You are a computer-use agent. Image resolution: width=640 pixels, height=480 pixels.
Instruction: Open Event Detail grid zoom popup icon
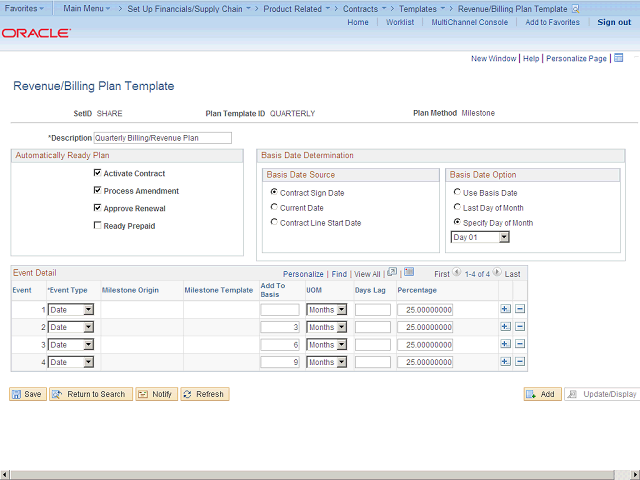tap(392, 272)
